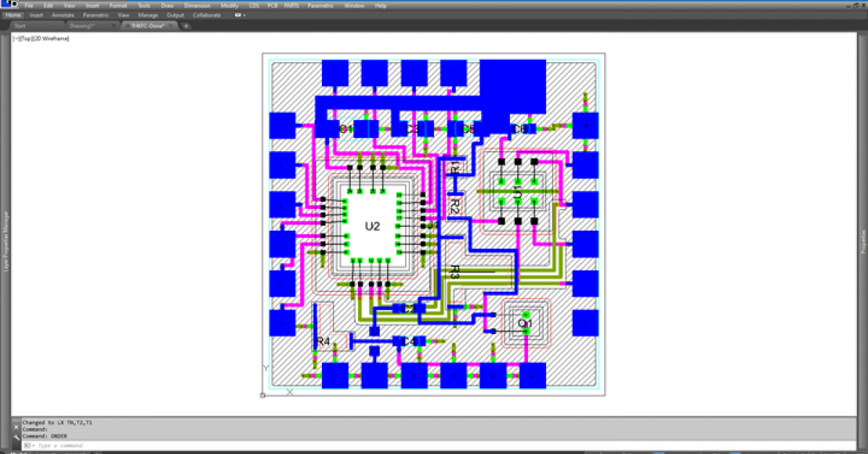Create a new drawing with the plus tab button

(186, 25)
